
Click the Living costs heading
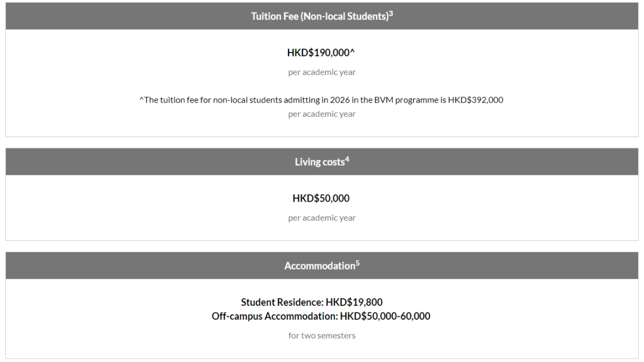click(x=320, y=162)
